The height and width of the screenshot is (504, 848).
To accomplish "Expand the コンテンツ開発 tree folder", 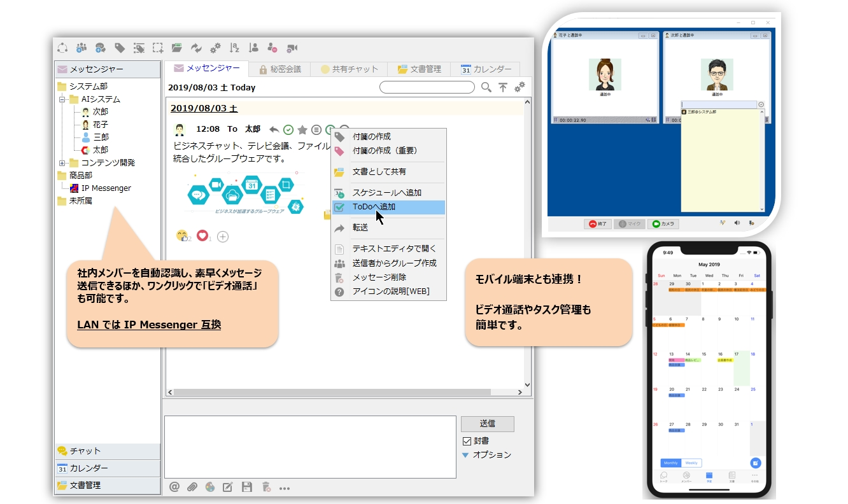I will tap(62, 163).
